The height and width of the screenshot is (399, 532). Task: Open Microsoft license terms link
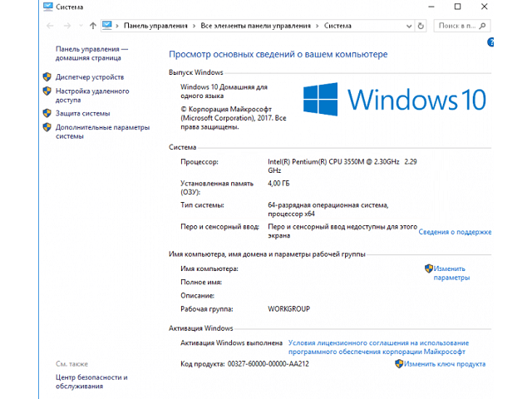click(379, 347)
